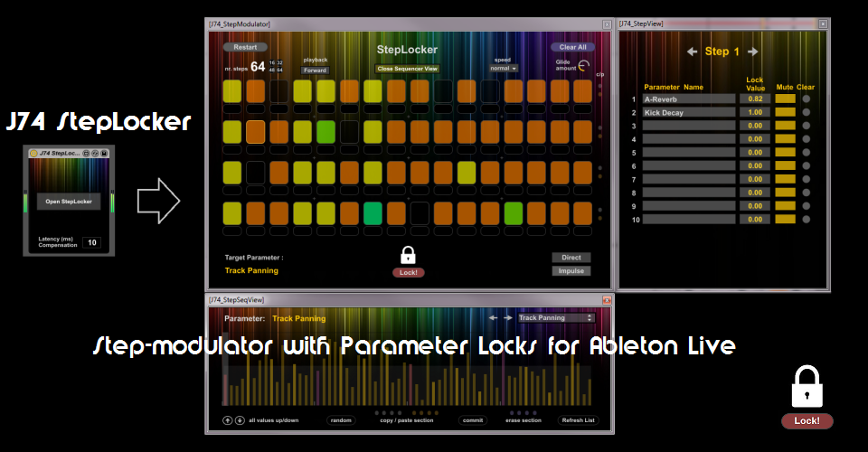Open the Track Panning parameter dropdown
This screenshot has width=868, height=452.
[556, 318]
